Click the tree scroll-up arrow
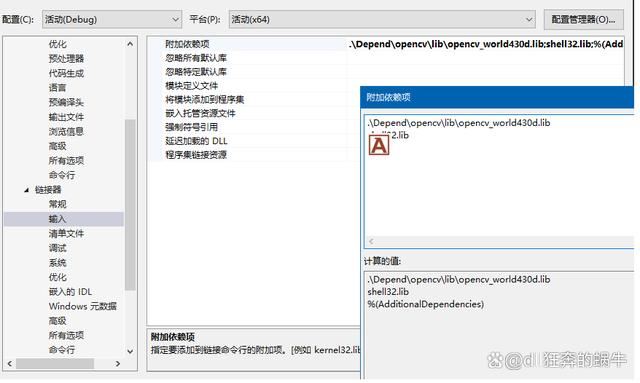The width and height of the screenshot is (640, 383). pos(130,44)
